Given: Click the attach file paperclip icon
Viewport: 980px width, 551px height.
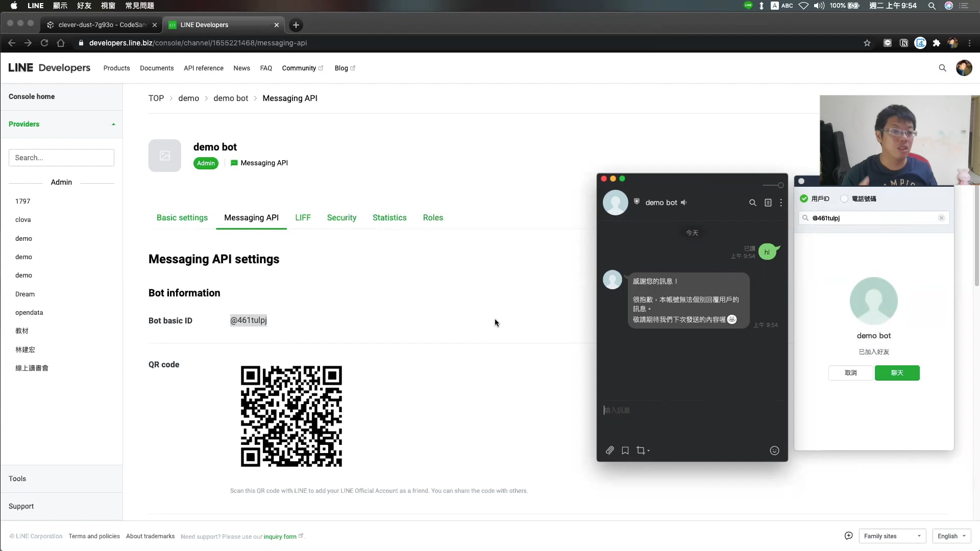Looking at the screenshot, I should pyautogui.click(x=609, y=450).
